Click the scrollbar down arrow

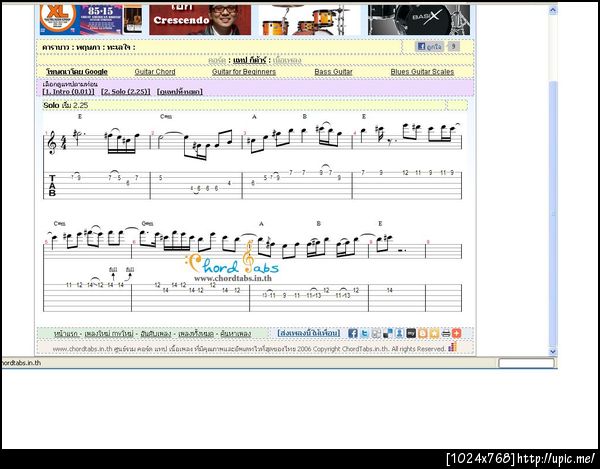point(553,351)
